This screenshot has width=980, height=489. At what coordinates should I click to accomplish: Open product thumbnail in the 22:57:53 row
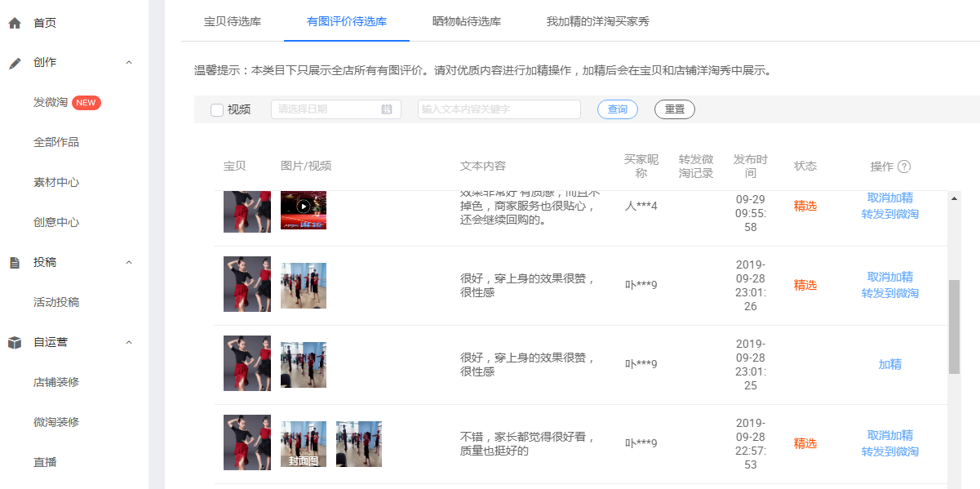(x=247, y=442)
